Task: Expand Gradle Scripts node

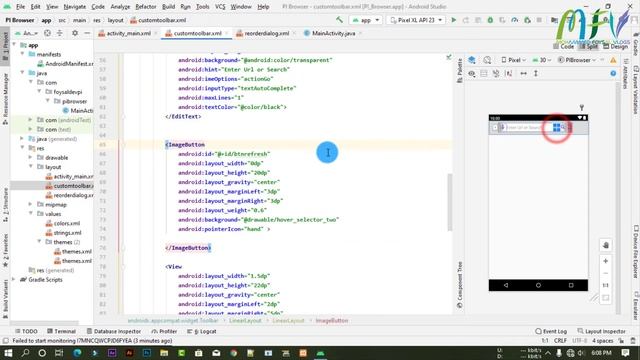Action: pos(14,280)
